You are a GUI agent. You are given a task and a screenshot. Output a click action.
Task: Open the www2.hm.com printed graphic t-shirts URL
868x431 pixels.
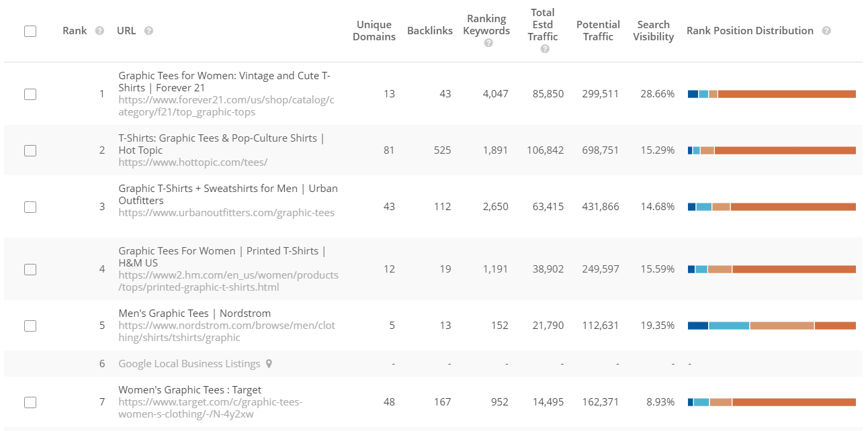(228, 281)
